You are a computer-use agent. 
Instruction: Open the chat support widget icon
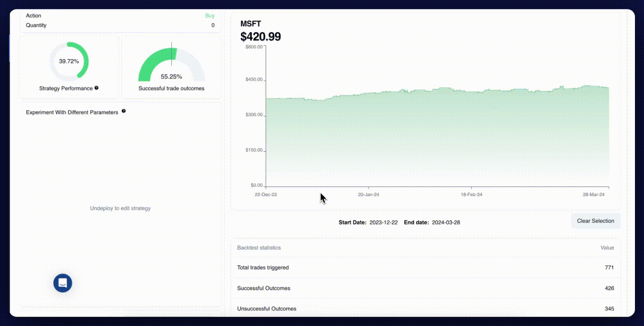[x=63, y=283]
